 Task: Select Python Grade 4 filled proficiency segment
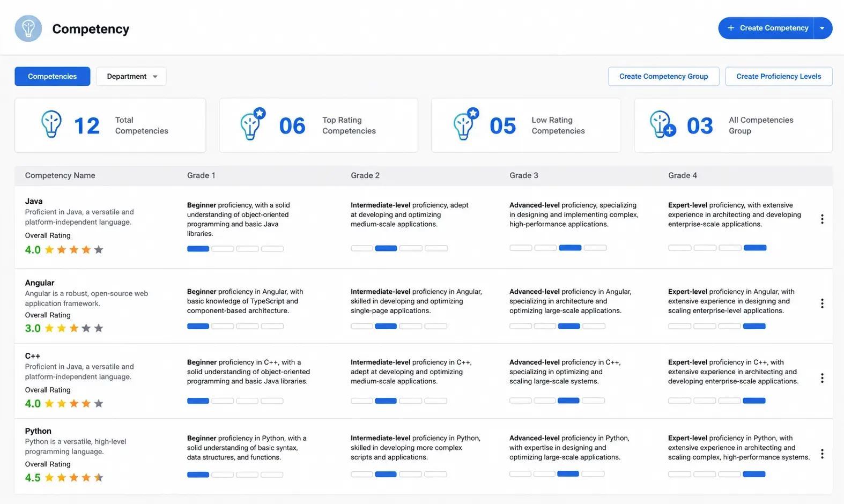click(754, 474)
